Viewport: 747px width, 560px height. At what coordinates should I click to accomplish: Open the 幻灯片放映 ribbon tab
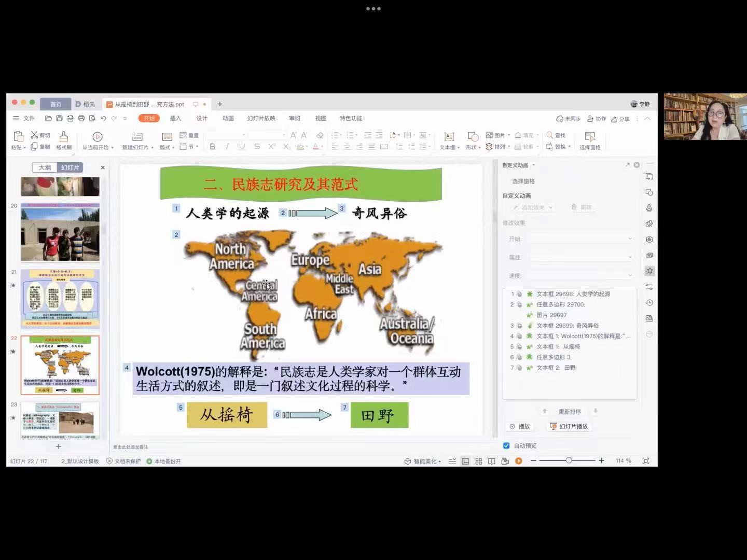261,119
